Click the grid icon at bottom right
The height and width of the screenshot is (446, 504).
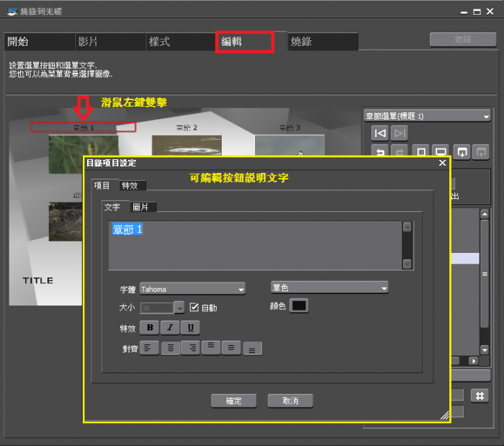point(480,395)
